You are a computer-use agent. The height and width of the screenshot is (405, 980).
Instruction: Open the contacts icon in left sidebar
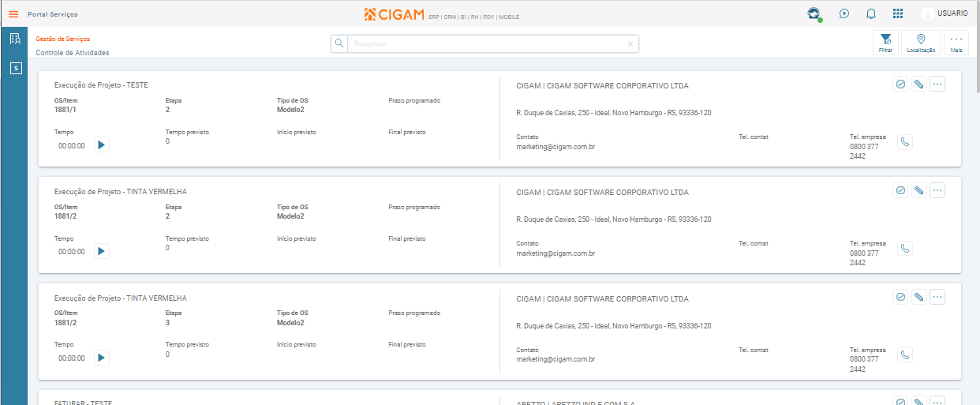15,39
